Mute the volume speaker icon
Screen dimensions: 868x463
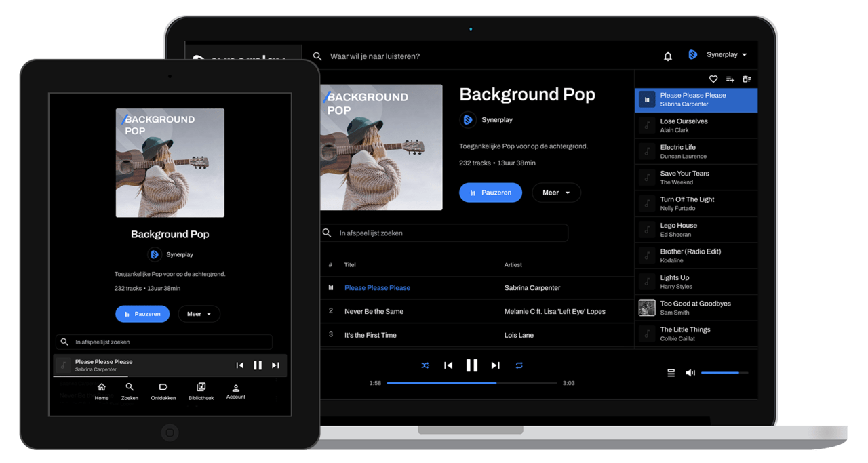[x=690, y=373]
